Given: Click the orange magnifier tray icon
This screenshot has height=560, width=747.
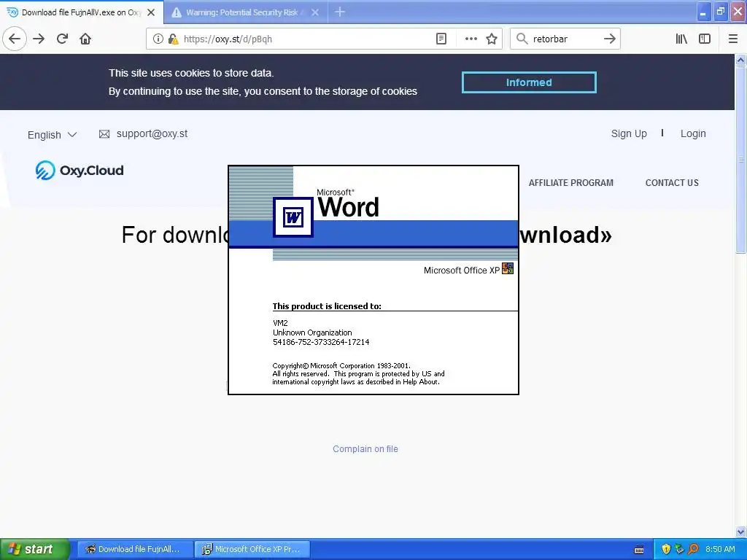Looking at the screenshot, I should click(x=693, y=549).
